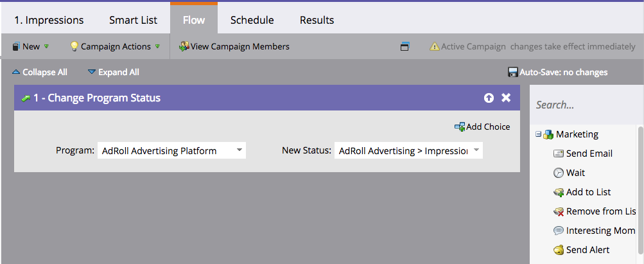644x264 pixels.
Task: Remove the Change Program Status step
Action: pyautogui.click(x=506, y=98)
